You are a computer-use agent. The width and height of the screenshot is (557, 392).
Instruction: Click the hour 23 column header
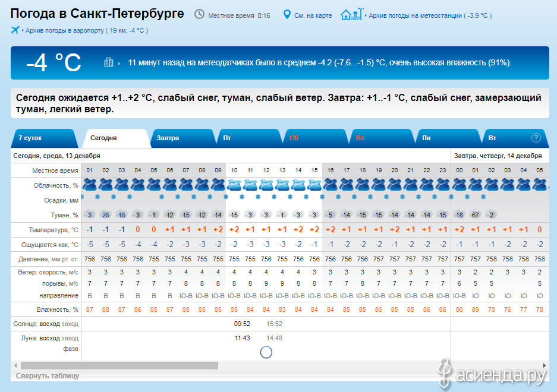click(443, 170)
